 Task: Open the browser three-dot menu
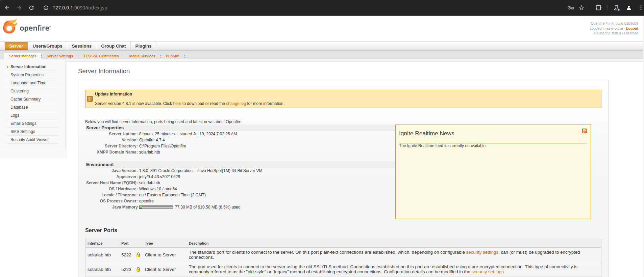[641, 8]
